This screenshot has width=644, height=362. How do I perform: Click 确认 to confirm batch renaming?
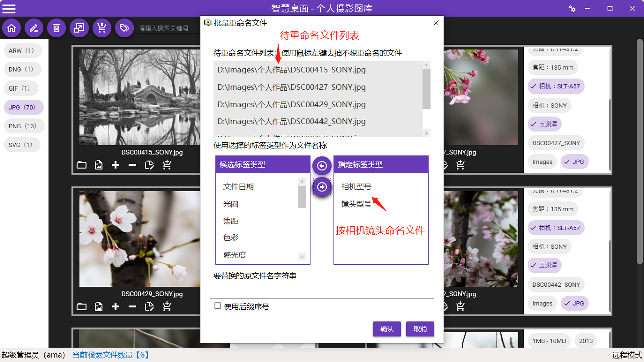[386, 329]
